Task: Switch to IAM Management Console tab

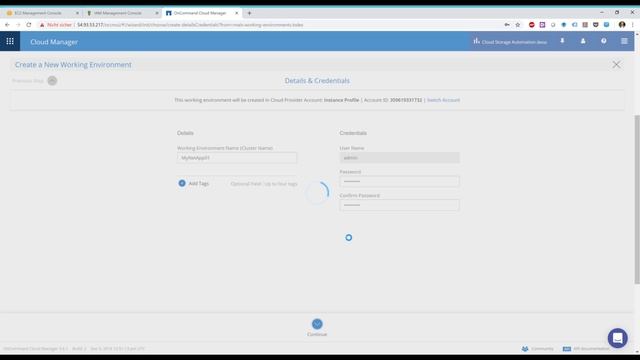Action: pyautogui.click(x=121, y=13)
